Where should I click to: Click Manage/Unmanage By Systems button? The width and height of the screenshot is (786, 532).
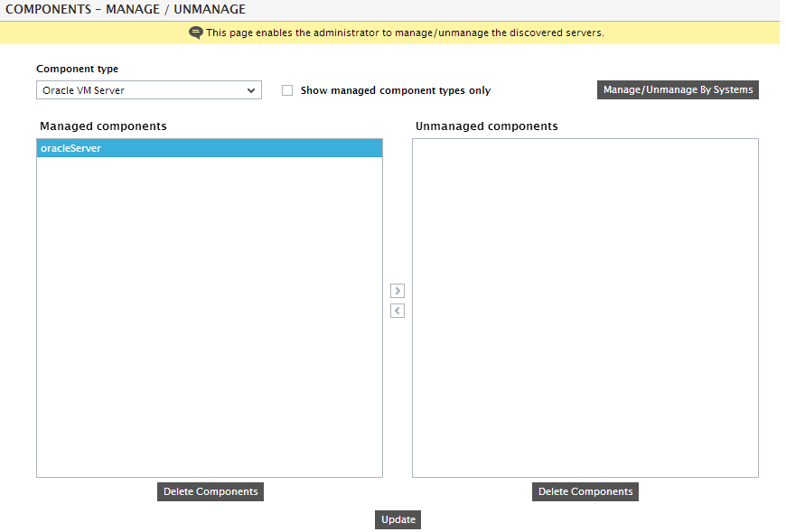point(678,89)
